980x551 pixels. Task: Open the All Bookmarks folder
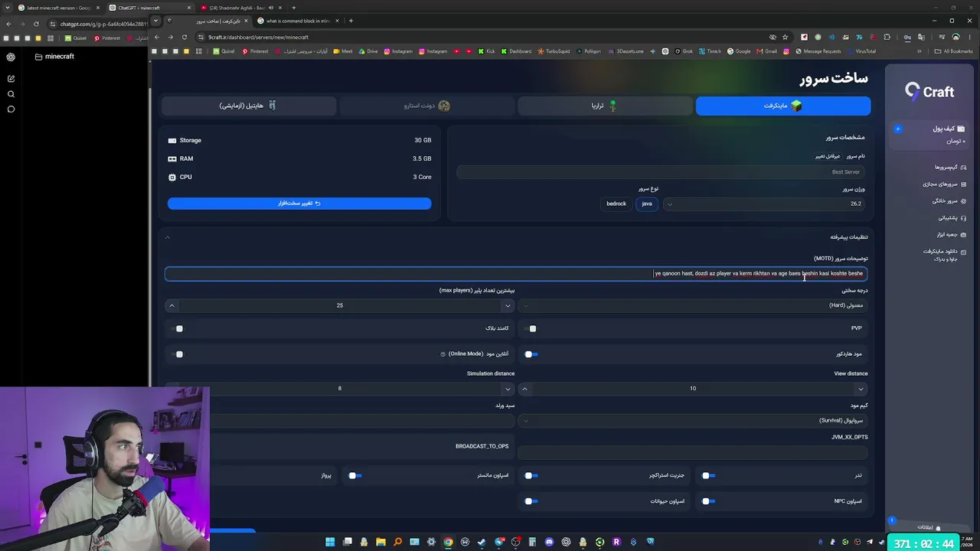tap(953, 51)
